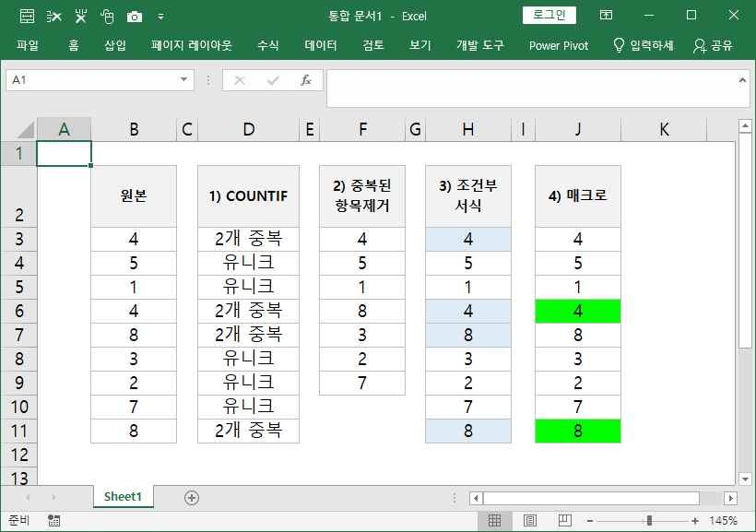Switch to Page Break Preview icon
Screen dimensions: 756x532
tap(564, 520)
